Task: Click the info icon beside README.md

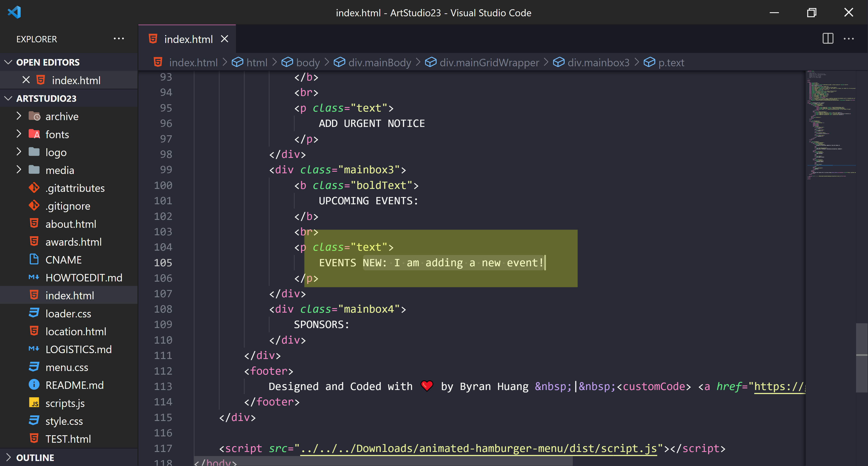Action: point(34,385)
